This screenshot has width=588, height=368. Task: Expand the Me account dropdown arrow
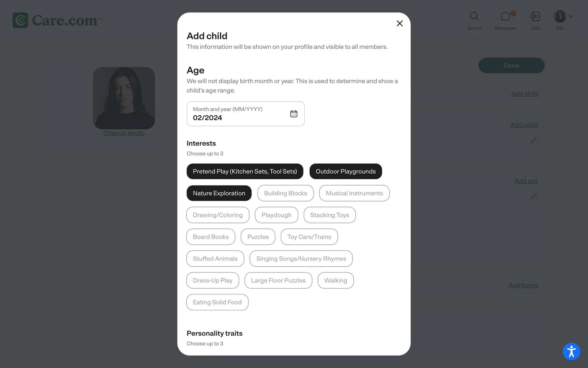click(571, 16)
